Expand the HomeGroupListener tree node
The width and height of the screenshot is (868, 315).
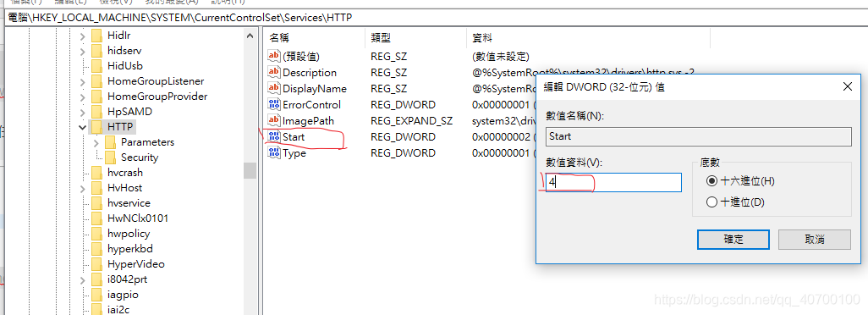point(82,81)
